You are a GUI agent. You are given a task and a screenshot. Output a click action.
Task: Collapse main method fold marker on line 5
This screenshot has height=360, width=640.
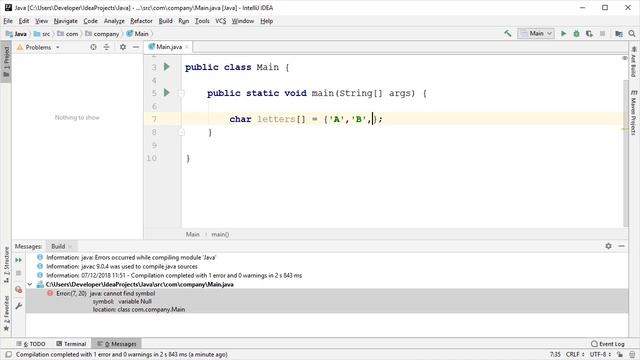pos(182,93)
